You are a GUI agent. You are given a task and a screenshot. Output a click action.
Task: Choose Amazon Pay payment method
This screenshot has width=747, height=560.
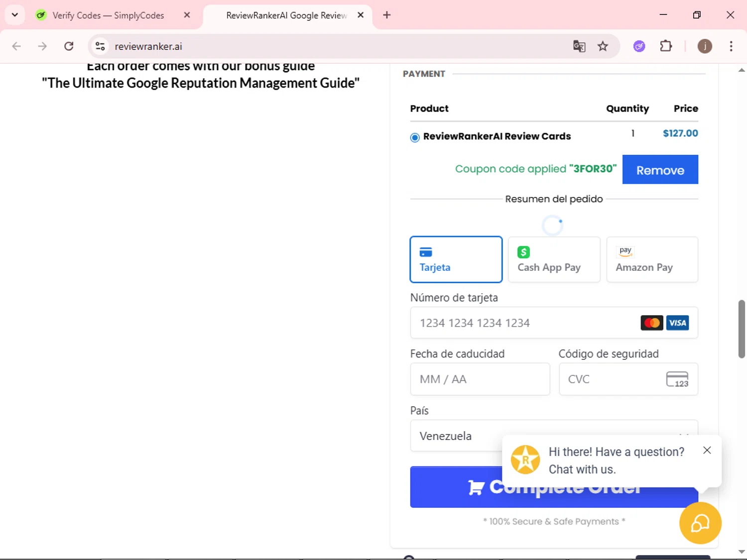tap(652, 259)
